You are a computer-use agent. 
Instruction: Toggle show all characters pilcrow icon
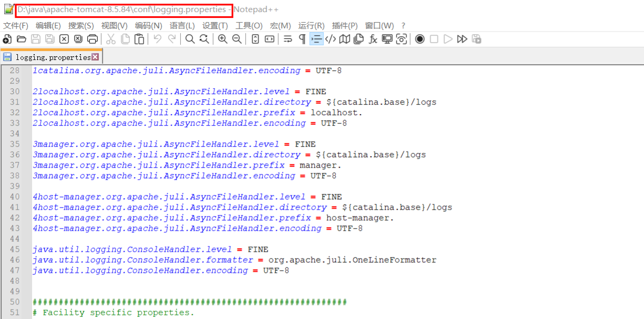click(x=302, y=39)
